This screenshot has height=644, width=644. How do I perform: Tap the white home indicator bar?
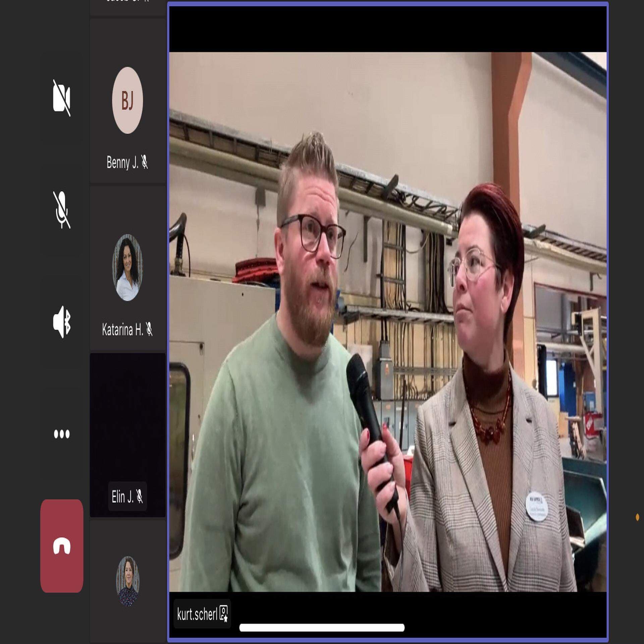[322, 628]
